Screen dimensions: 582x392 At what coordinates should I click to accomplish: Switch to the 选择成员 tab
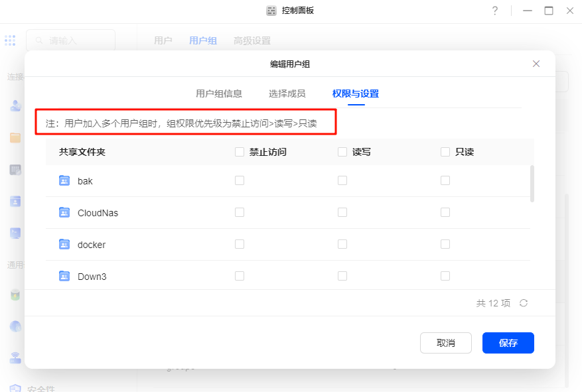pyautogui.click(x=287, y=94)
